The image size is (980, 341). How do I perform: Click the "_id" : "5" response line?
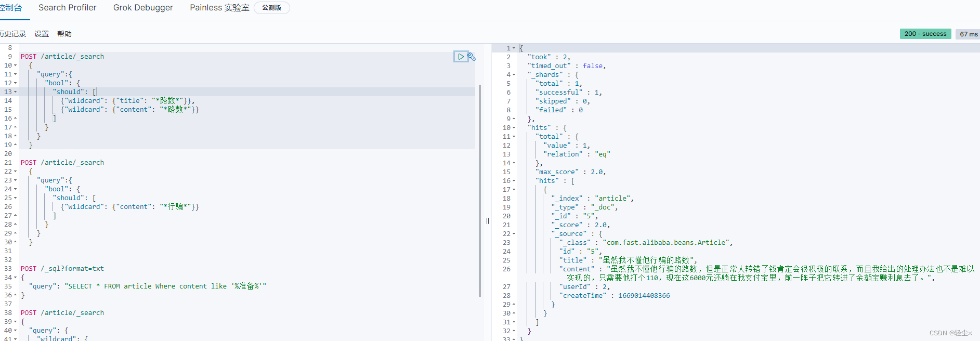coord(574,216)
